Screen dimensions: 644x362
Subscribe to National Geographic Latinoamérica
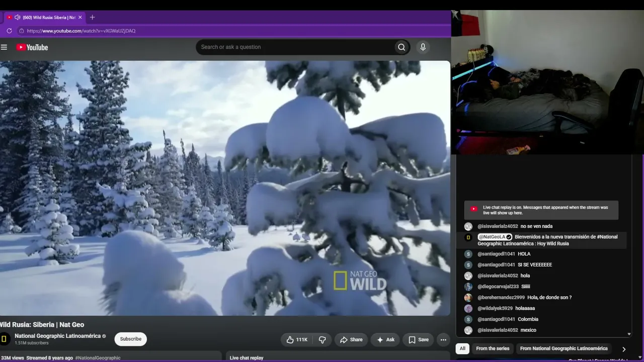coord(131,339)
